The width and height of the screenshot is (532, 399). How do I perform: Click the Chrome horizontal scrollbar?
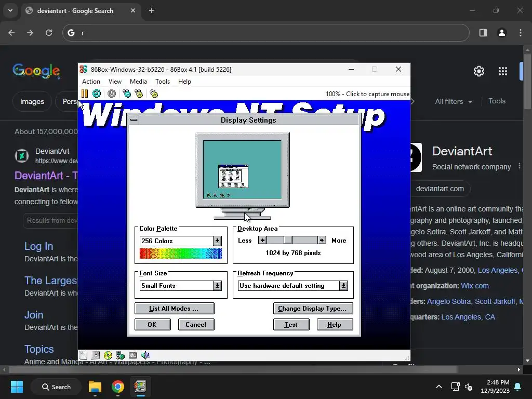[233, 369]
